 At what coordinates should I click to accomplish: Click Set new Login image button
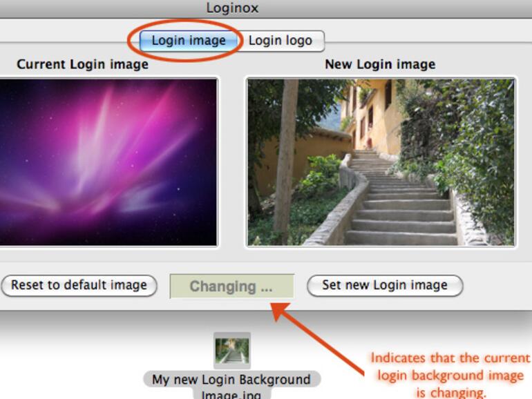coord(385,285)
